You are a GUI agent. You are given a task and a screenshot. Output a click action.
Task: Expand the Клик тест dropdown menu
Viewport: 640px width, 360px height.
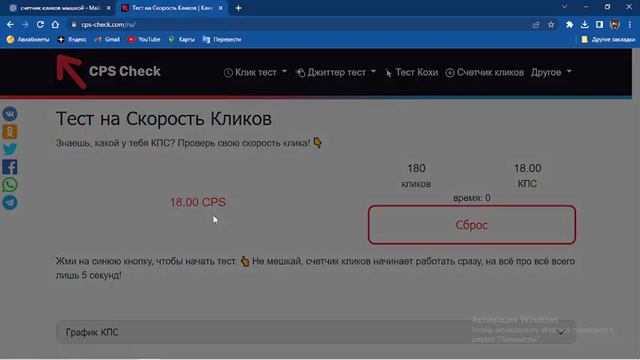click(256, 72)
